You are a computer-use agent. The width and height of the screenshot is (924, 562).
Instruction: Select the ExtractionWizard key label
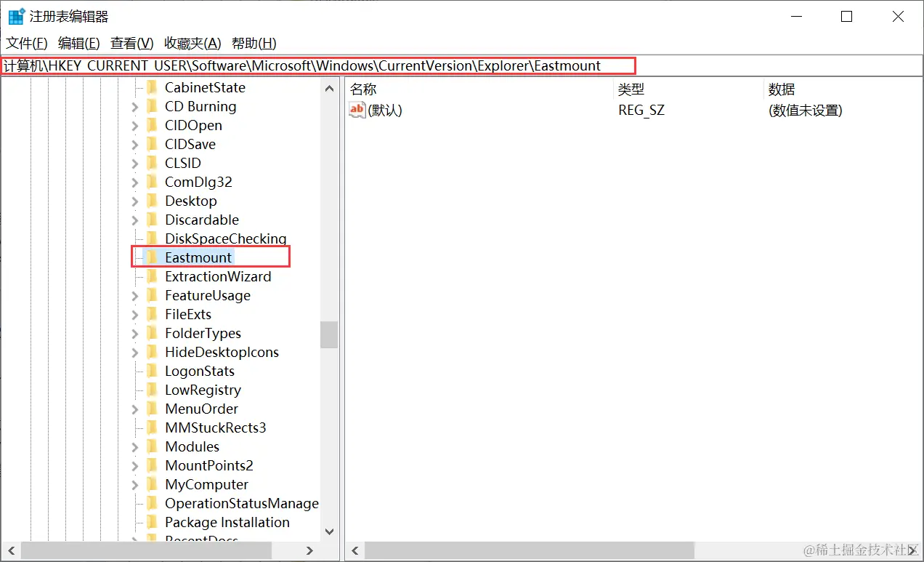pos(218,276)
